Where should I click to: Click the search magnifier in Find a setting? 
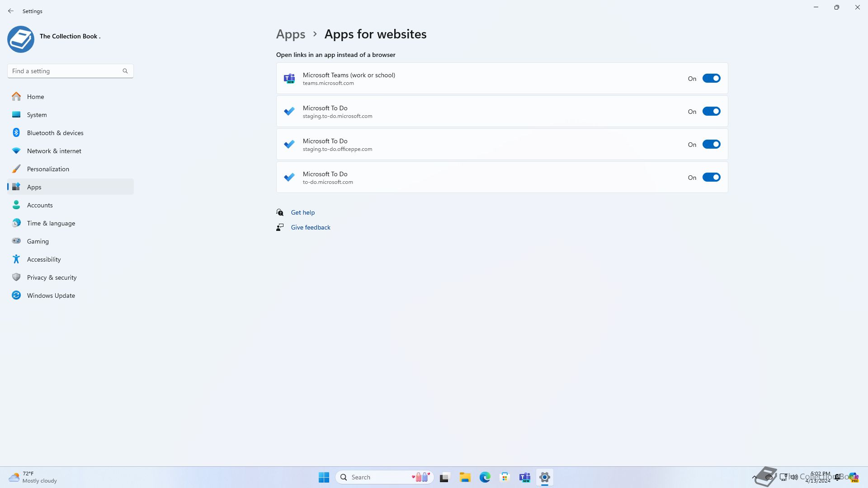(x=125, y=71)
